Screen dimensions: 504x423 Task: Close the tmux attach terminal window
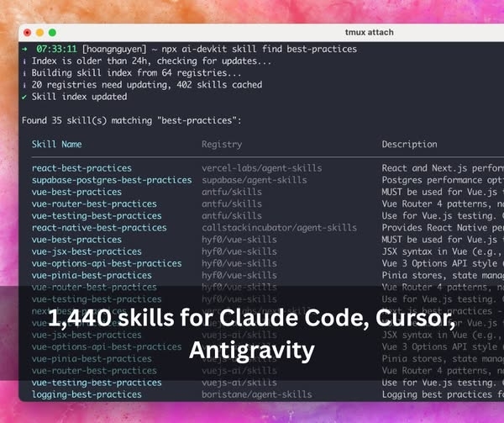28,33
